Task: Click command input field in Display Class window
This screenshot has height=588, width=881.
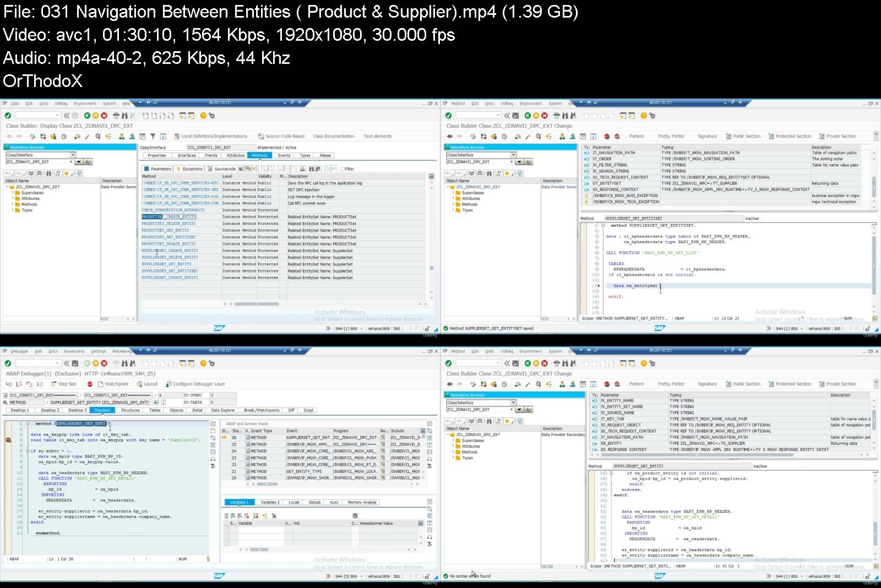Action: [37, 116]
